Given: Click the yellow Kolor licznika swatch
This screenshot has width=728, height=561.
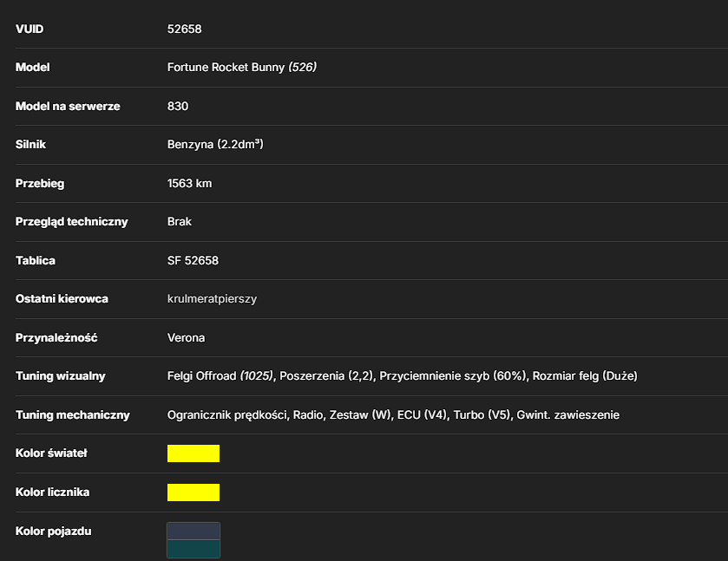Looking at the screenshot, I should [193, 493].
